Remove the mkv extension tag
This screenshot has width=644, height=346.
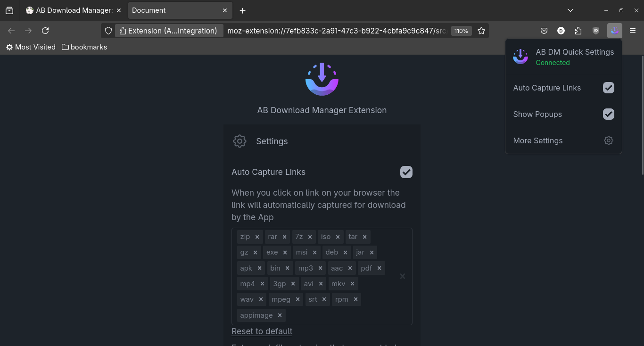[352, 284]
